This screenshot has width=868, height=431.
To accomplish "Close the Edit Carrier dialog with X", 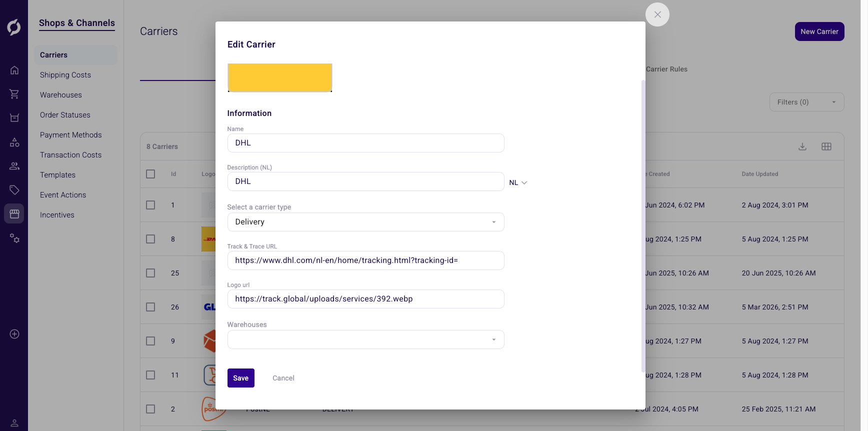I will pos(657,14).
